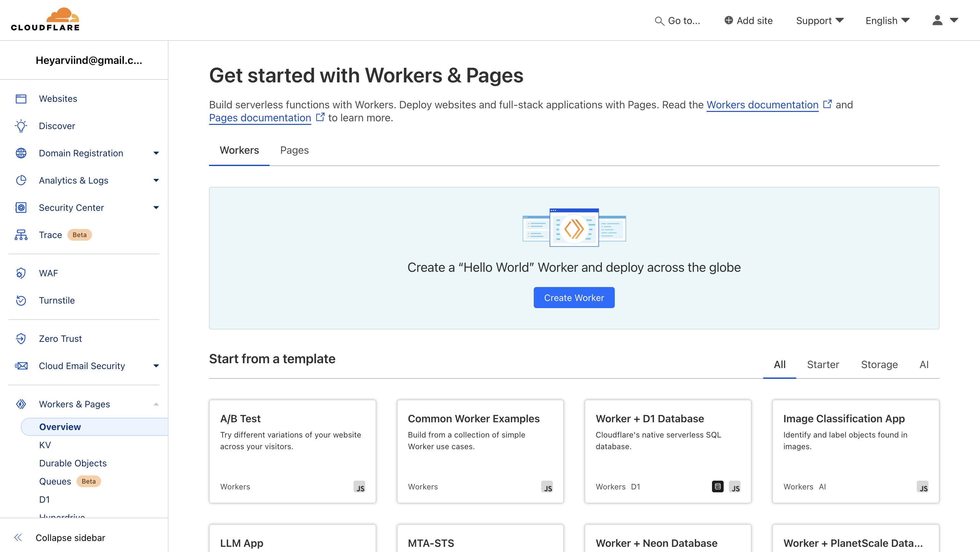The height and width of the screenshot is (552, 980).
Task: Select the Websites sidebar icon
Action: [x=21, y=99]
